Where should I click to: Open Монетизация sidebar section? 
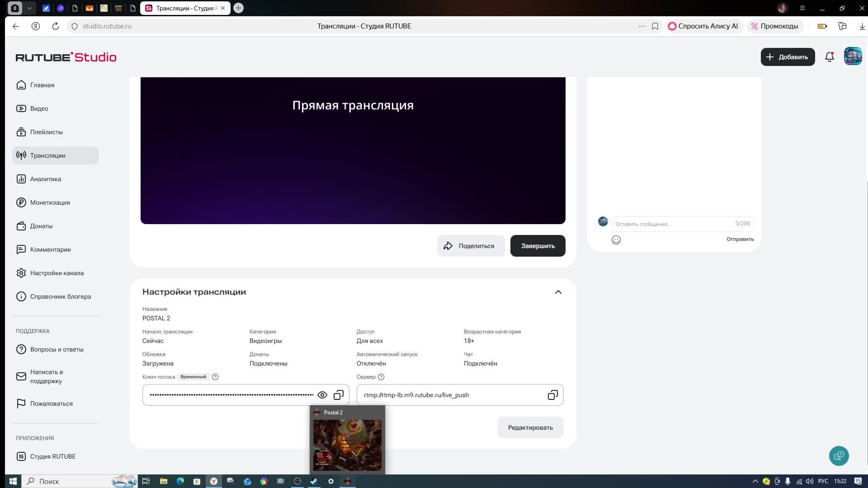point(50,202)
